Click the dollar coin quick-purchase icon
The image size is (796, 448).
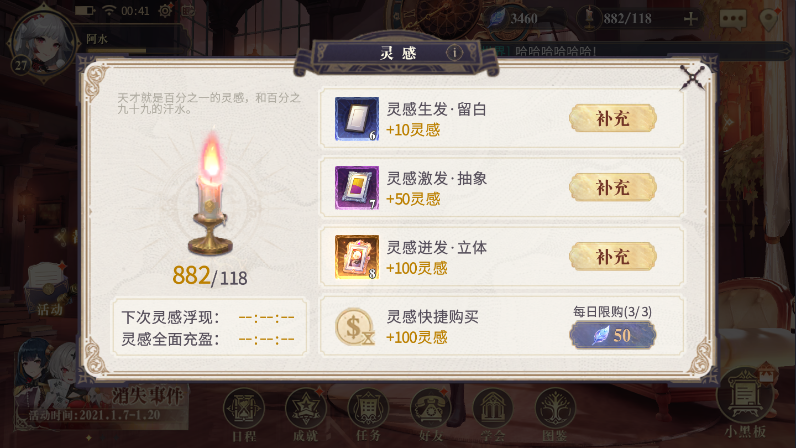click(x=354, y=327)
